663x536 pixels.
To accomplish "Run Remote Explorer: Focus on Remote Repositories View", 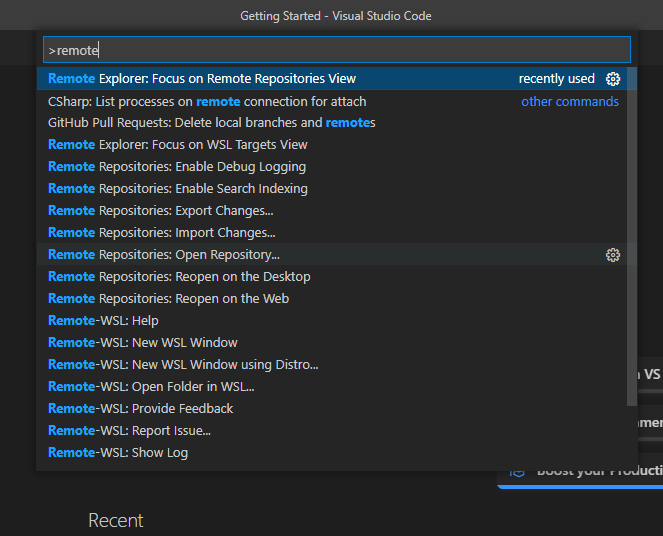I will point(202,79).
